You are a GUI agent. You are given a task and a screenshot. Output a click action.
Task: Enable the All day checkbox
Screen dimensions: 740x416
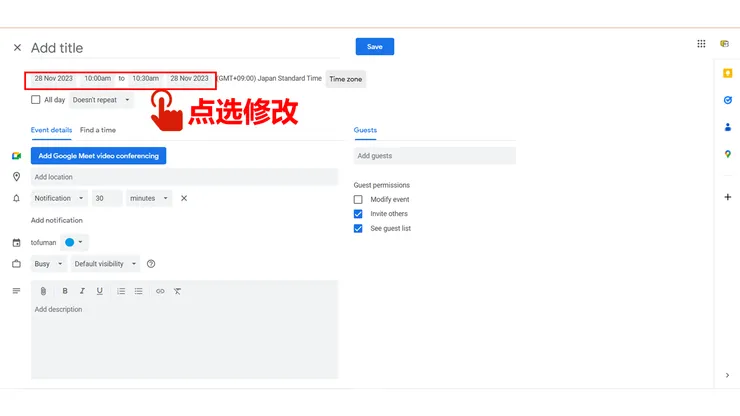(35, 100)
